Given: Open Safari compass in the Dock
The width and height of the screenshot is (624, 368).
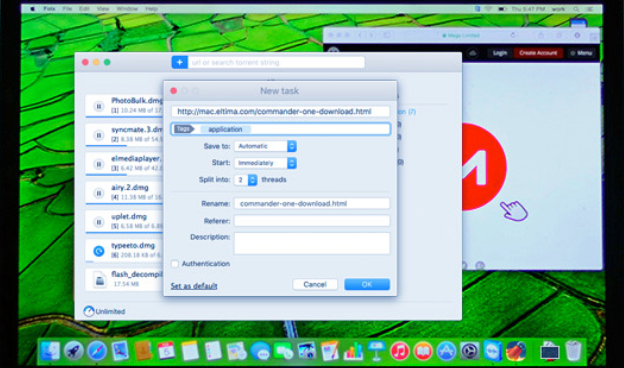Looking at the screenshot, I should [97, 351].
